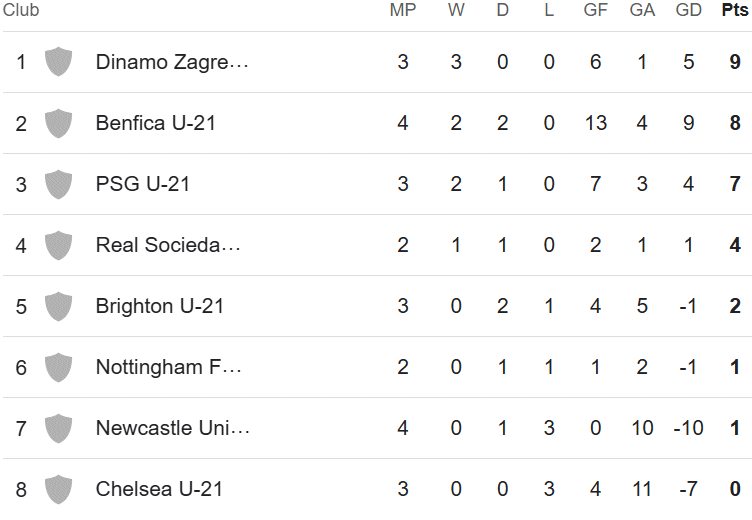Screen dimensions: 752x520
Task: Click the GD column header
Action: [x=688, y=11]
